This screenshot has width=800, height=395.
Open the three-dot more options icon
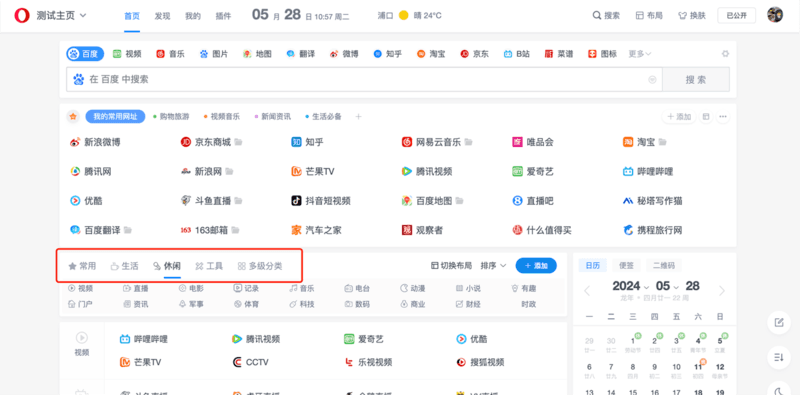722,117
